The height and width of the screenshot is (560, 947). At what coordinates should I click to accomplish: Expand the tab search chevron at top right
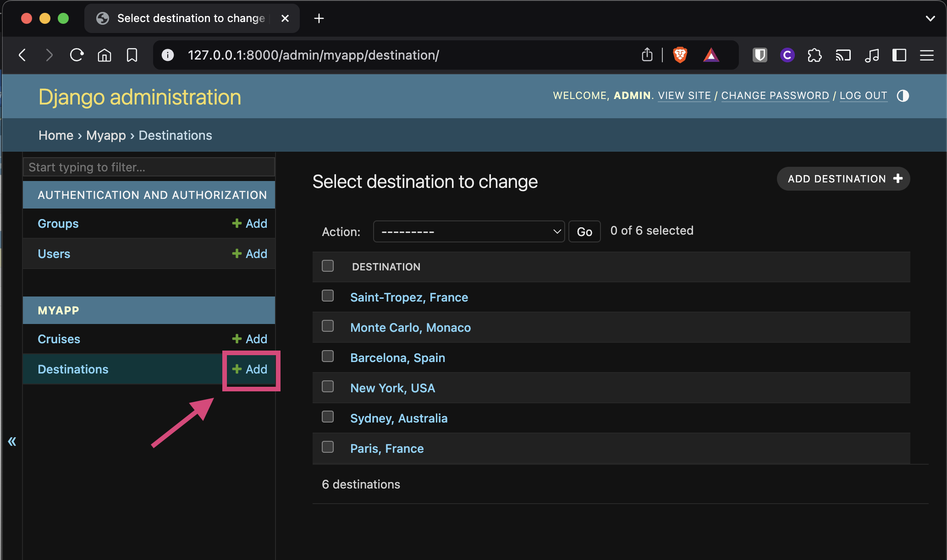tap(930, 18)
